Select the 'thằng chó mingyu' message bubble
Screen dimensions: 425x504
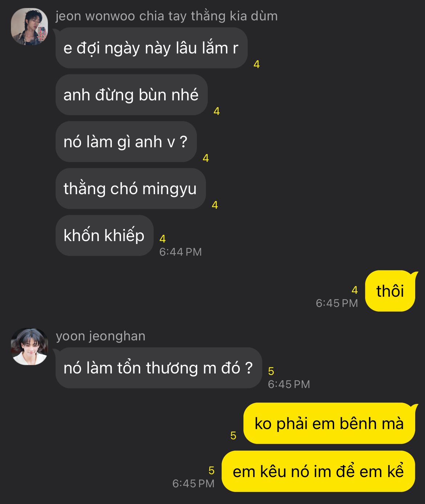click(131, 189)
